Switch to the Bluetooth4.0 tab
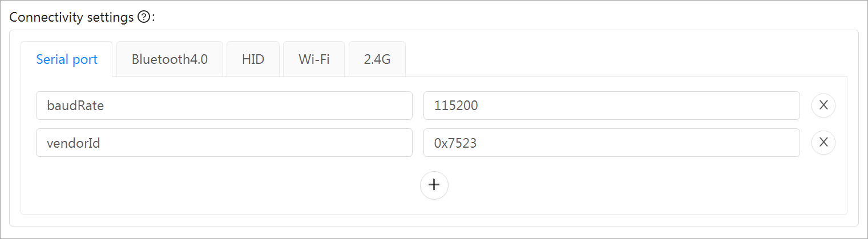This screenshot has width=868, height=239. (169, 59)
